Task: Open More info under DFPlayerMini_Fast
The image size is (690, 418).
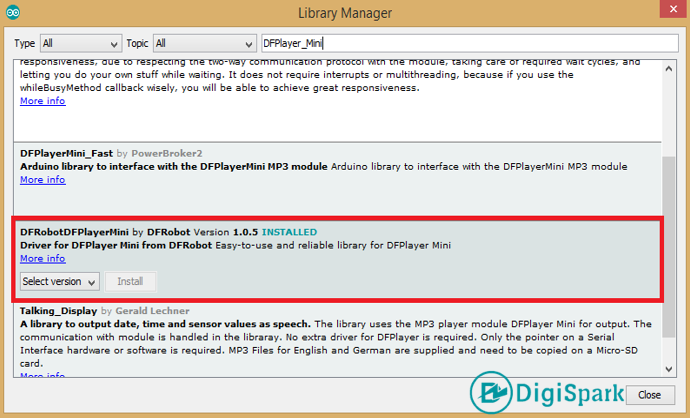Action: pyautogui.click(x=42, y=180)
